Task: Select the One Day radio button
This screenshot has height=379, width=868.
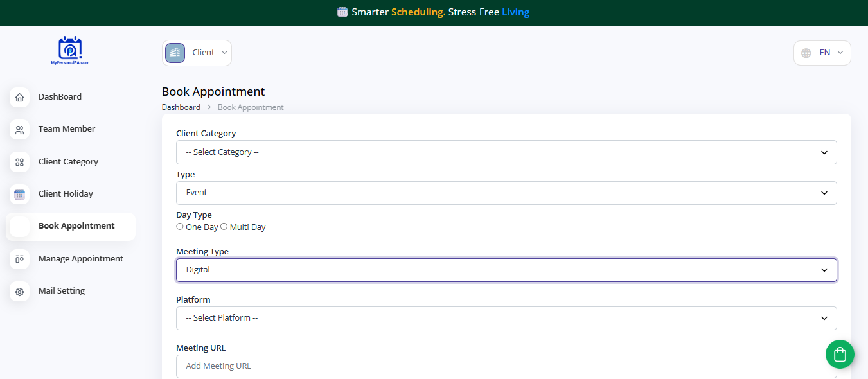Action: point(180,227)
